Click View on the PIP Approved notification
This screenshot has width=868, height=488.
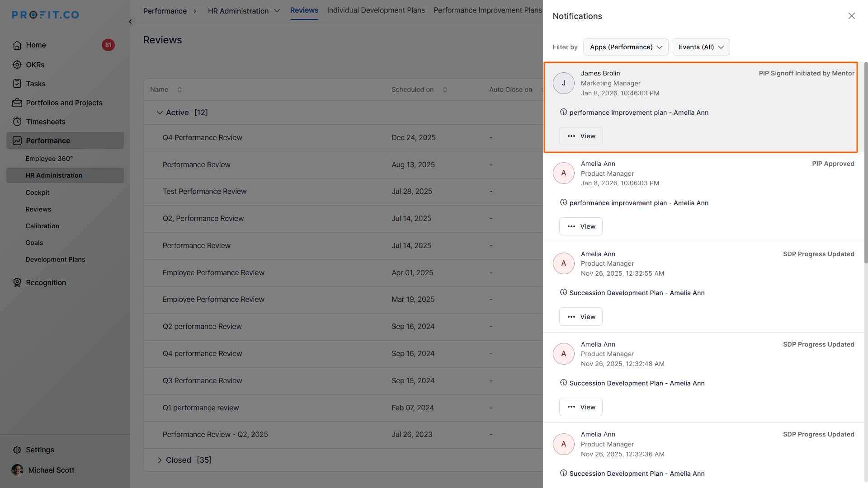pyautogui.click(x=580, y=226)
